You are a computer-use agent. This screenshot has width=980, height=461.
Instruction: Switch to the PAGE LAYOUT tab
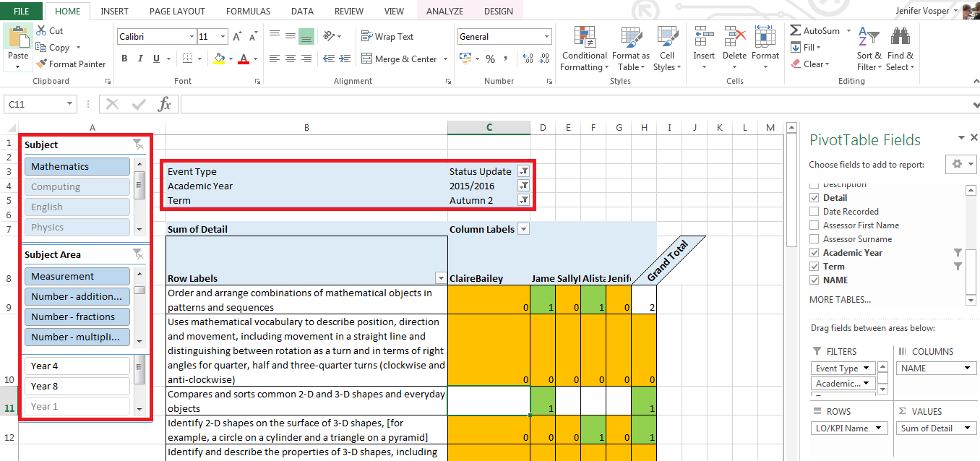pyautogui.click(x=177, y=12)
